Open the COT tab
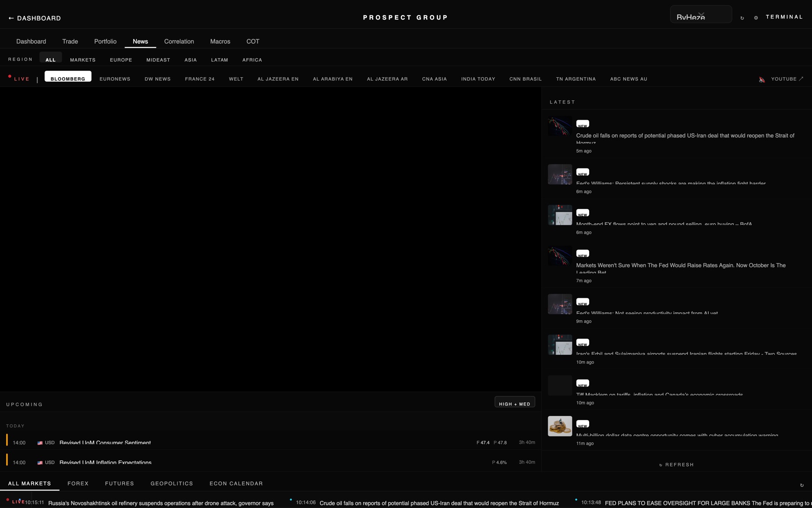The width and height of the screenshot is (812, 508). pyautogui.click(x=253, y=41)
